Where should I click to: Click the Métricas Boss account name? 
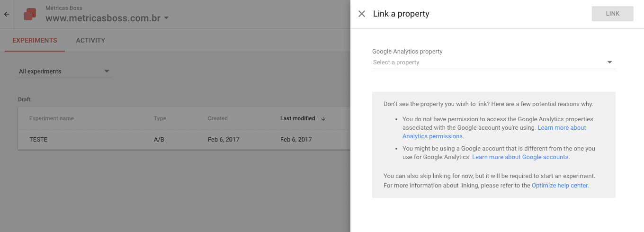point(64,8)
